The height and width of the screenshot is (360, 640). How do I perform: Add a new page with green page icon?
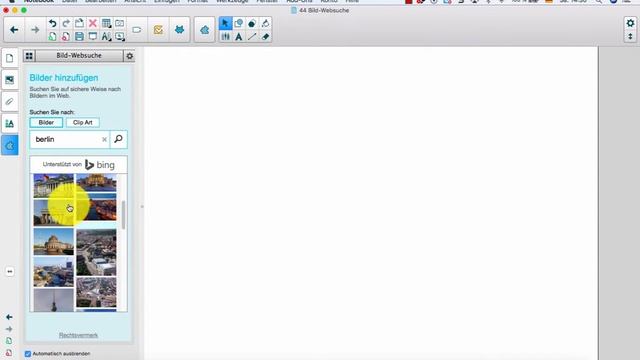(52, 37)
